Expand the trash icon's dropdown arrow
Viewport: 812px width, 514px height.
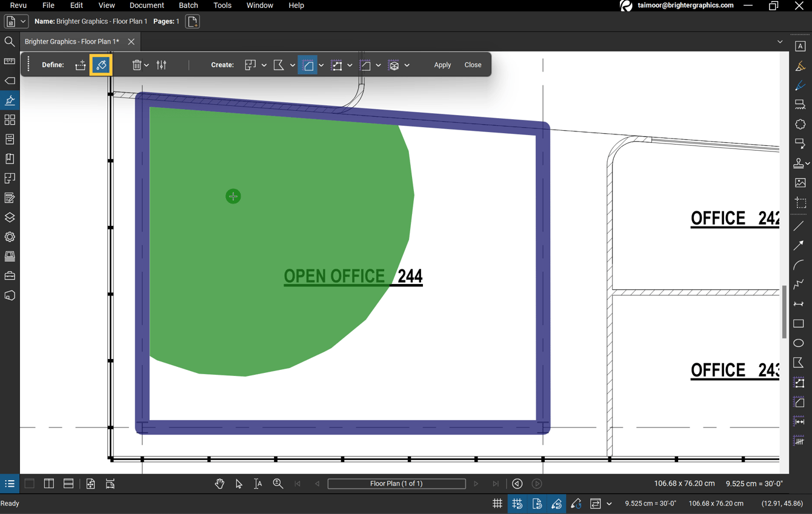click(x=146, y=65)
